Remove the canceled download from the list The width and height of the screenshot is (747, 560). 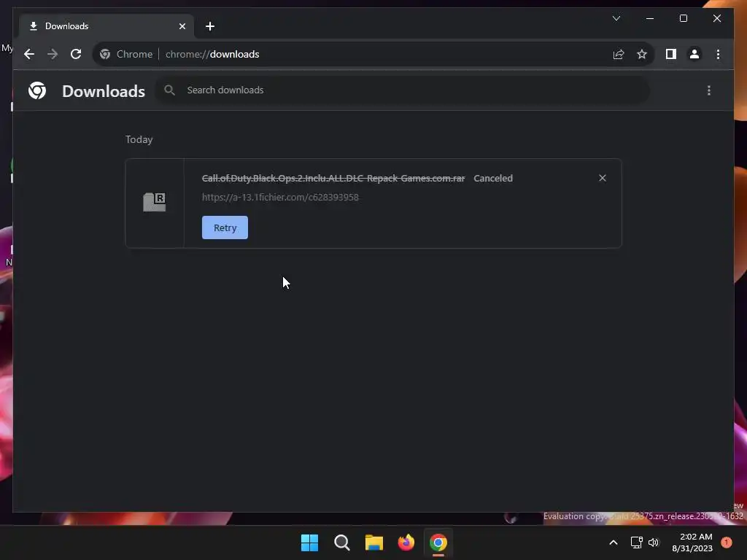click(602, 178)
